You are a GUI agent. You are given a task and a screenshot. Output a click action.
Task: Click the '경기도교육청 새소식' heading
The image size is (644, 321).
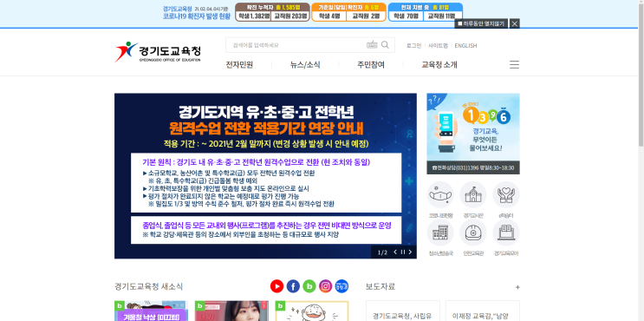[149, 286]
